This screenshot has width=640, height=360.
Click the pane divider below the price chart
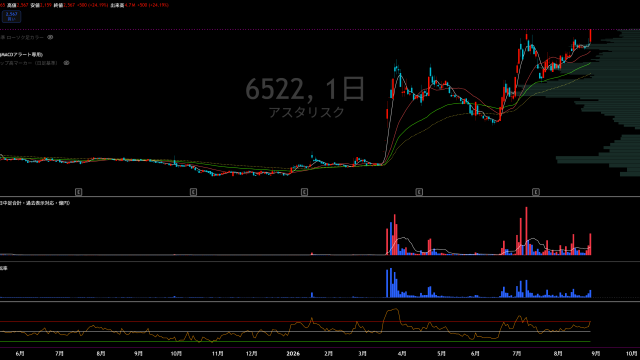coord(320,197)
